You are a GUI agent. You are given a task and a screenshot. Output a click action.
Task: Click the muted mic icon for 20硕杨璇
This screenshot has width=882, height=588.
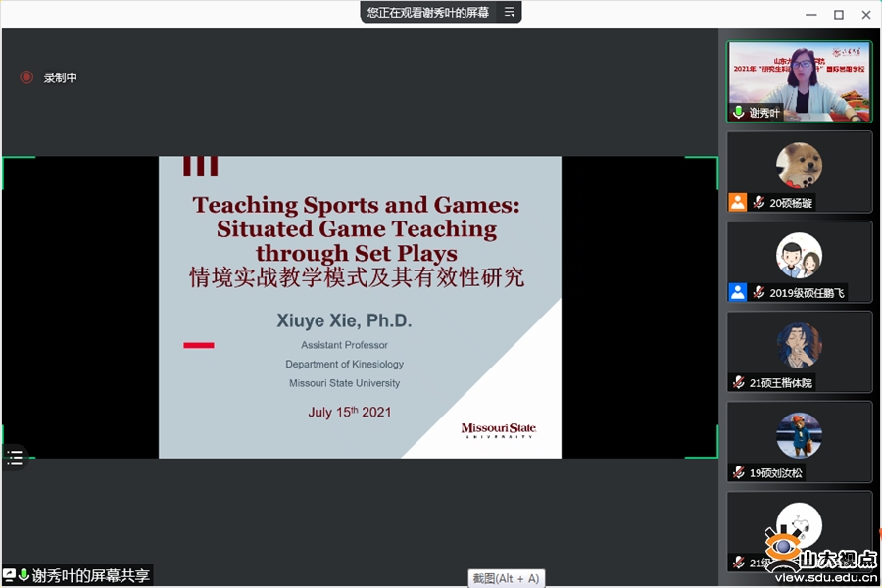click(759, 203)
